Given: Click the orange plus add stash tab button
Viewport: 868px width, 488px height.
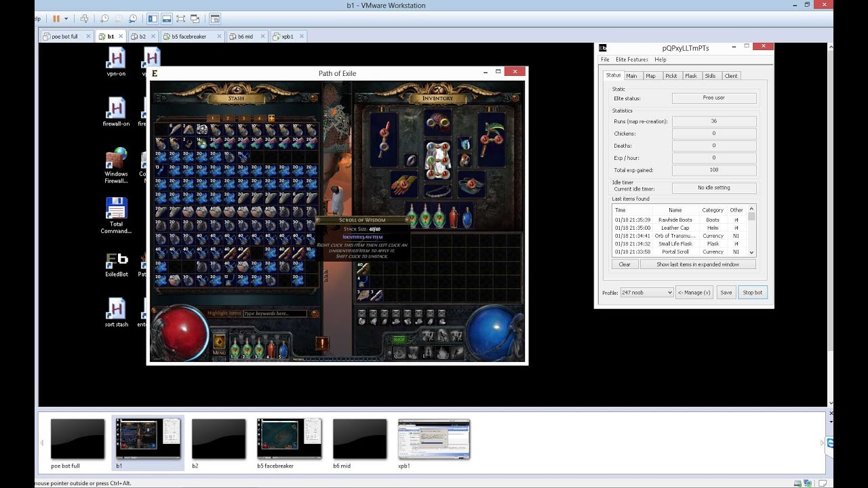Looking at the screenshot, I should click(271, 118).
